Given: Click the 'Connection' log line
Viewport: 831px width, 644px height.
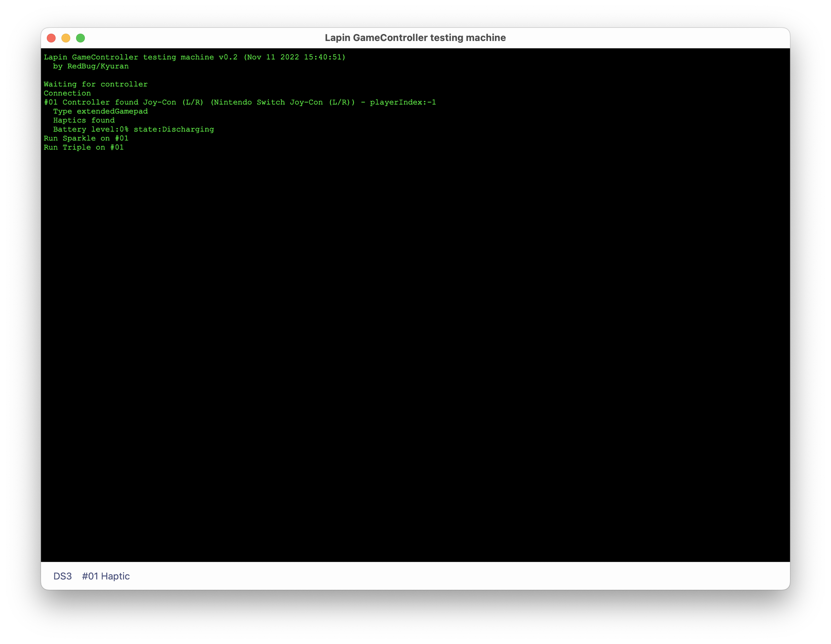Looking at the screenshot, I should [x=67, y=93].
